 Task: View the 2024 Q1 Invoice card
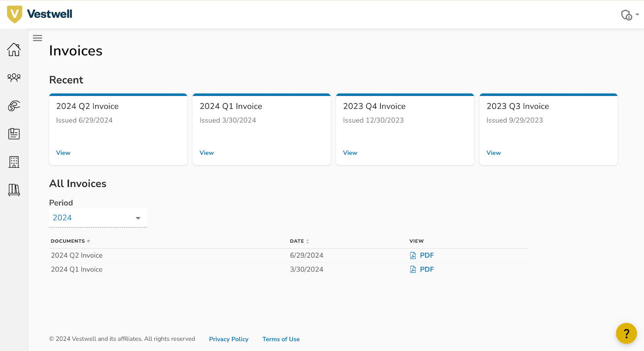point(206,153)
